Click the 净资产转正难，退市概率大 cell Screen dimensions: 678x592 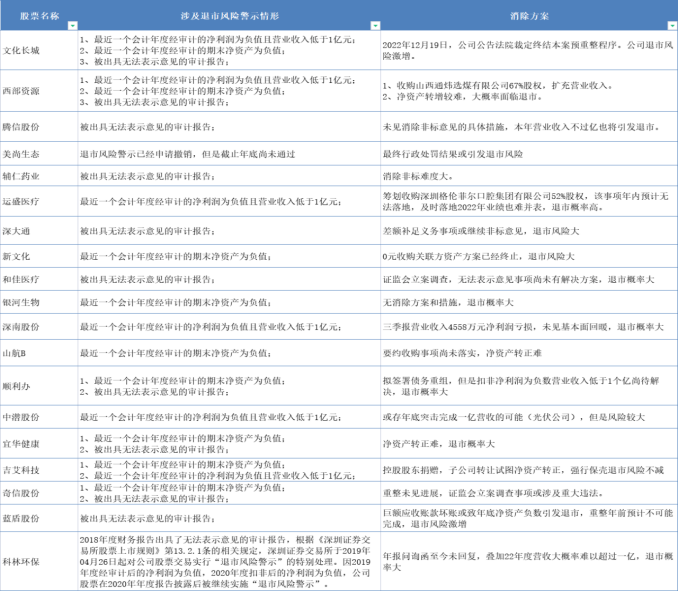[529, 444]
